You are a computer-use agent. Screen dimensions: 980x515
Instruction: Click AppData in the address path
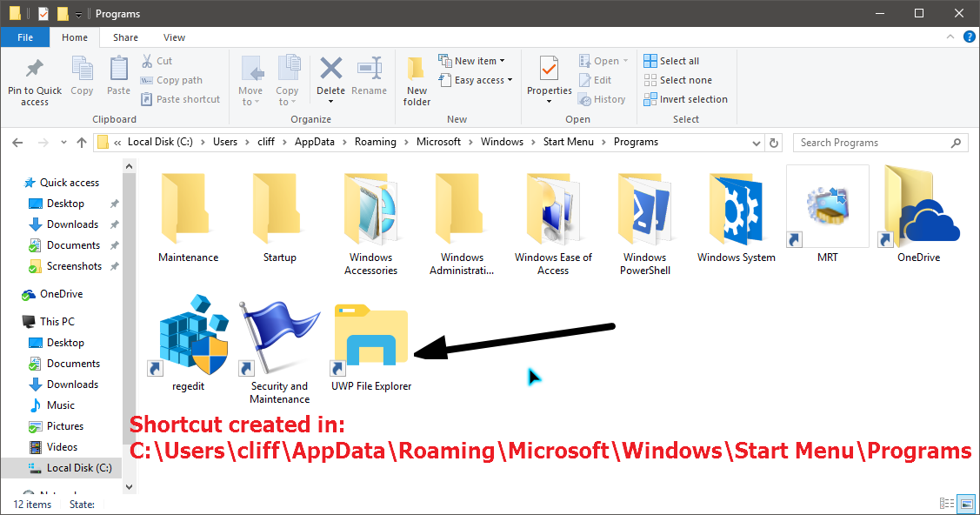point(315,142)
